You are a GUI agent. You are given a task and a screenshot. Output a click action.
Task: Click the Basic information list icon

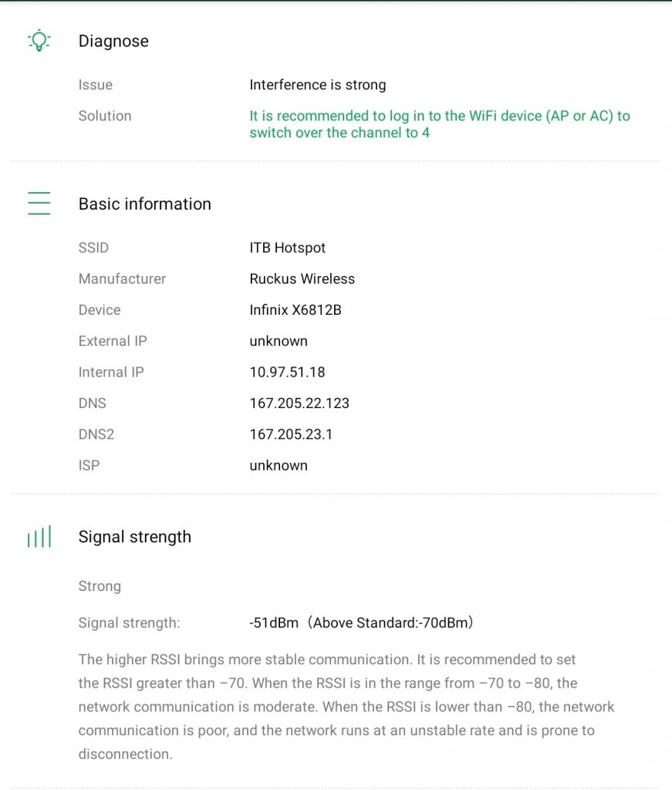coord(39,204)
